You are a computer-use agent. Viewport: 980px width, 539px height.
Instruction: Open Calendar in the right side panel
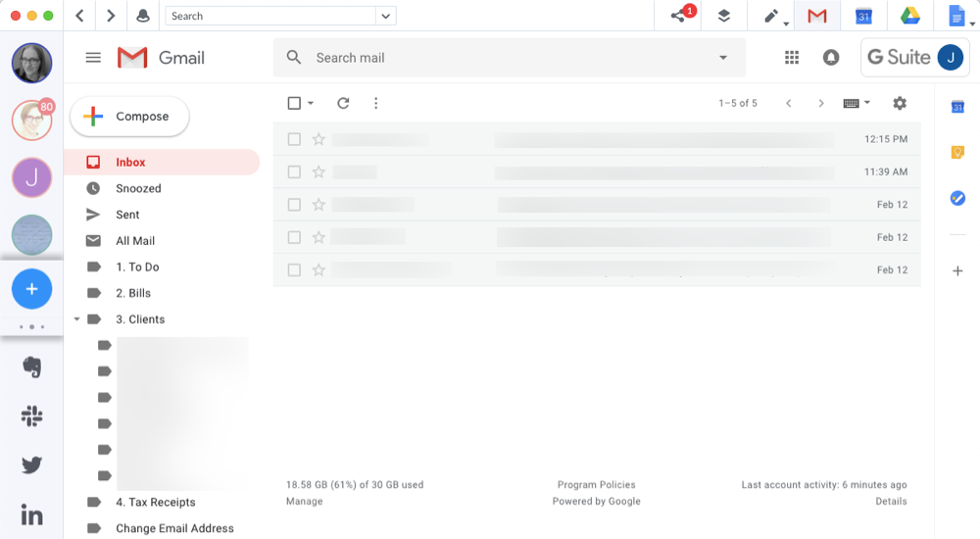pyautogui.click(x=957, y=107)
